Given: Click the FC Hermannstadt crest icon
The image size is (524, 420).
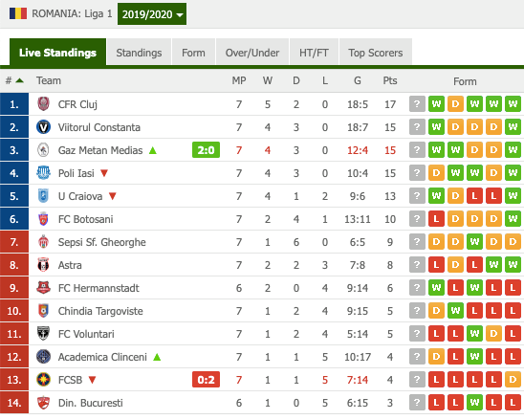Looking at the screenshot, I should point(43,288).
